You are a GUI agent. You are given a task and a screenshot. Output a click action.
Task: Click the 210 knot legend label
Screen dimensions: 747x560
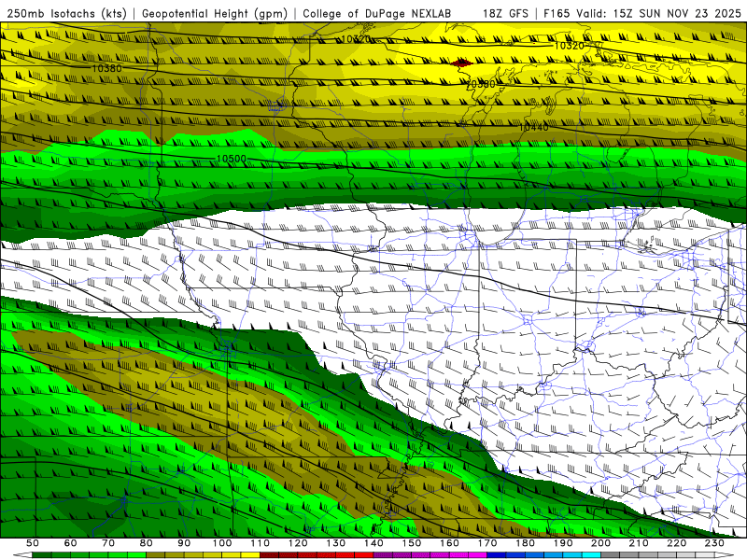point(639,543)
